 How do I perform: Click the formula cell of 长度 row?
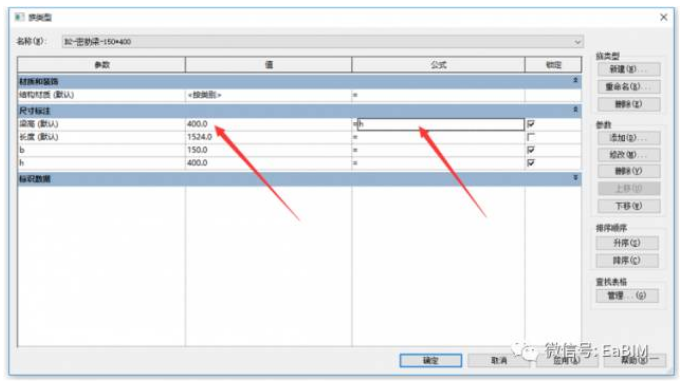[438, 137]
